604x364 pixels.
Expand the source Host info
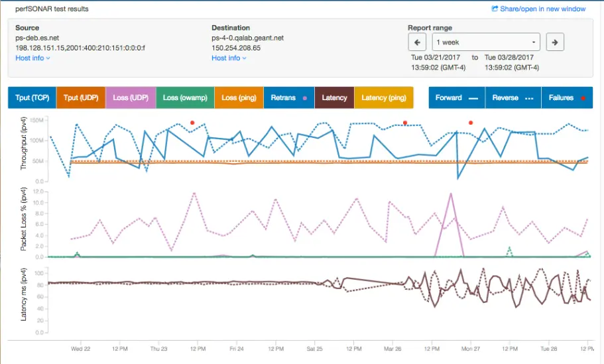click(x=32, y=58)
